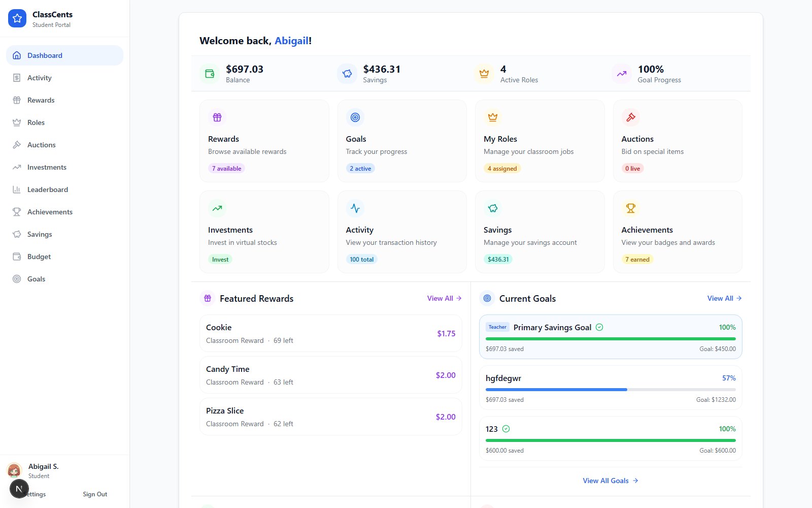This screenshot has height=508, width=812.
Task: Click the target icon next to Current Goals
Action: pyautogui.click(x=487, y=298)
